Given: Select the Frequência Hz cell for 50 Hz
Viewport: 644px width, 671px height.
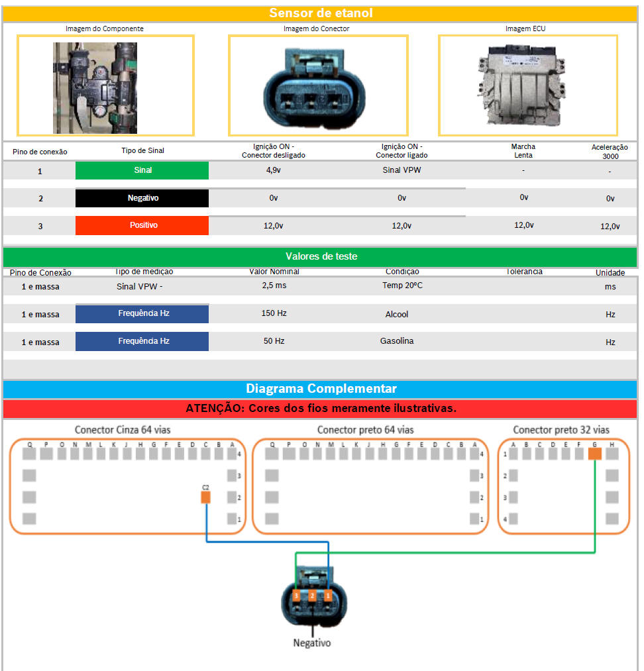Looking at the screenshot, I should click(142, 341).
